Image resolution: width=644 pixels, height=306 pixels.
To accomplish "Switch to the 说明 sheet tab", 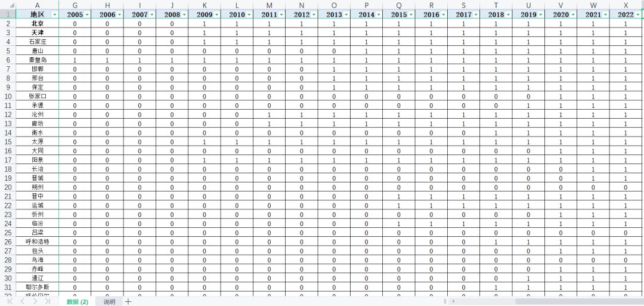I will point(109,302).
